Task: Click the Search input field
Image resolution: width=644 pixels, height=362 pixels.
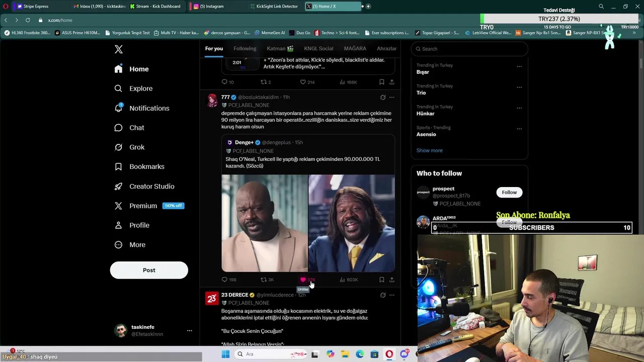Action: [469, 49]
